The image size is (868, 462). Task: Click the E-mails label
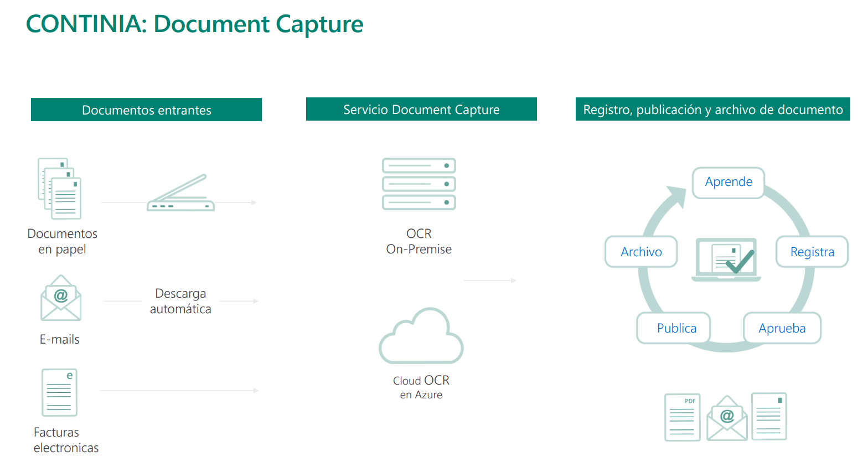pyautogui.click(x=59, y=339)
